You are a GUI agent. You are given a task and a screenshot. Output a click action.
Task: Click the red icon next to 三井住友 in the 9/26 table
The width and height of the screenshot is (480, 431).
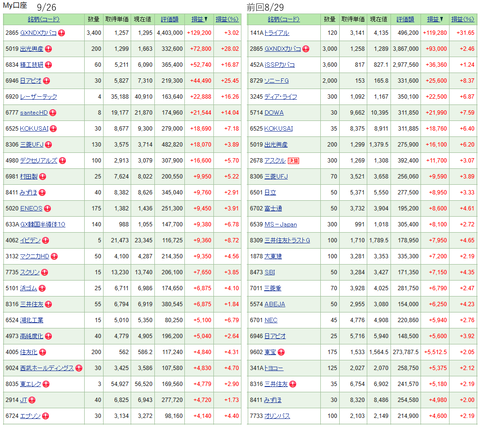(48, 304)
